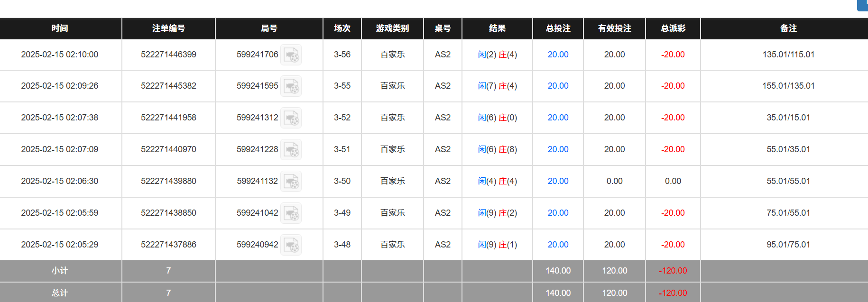Screen dimensions: 868x302
Task: View replay icon for round 599241228
Action: tap(291, 150)
